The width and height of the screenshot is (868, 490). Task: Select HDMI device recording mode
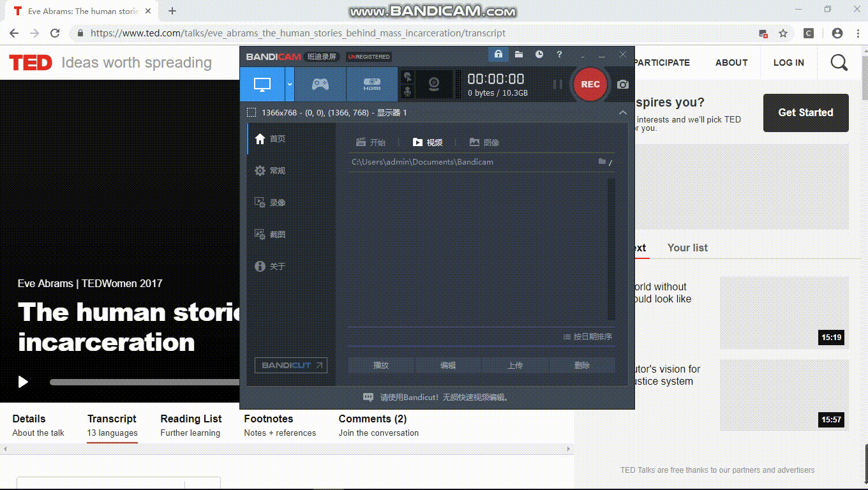point(372,84)
